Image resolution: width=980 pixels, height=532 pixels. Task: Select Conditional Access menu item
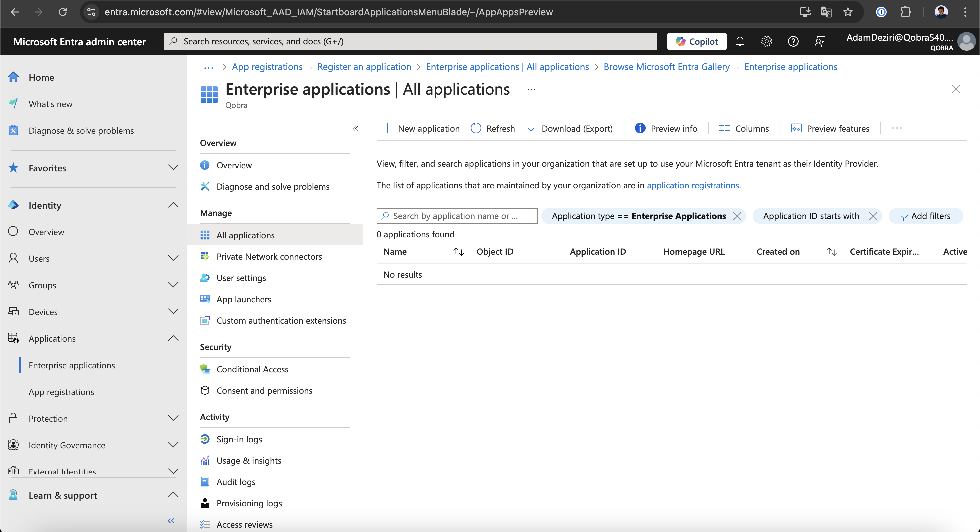tap(252, 369)
